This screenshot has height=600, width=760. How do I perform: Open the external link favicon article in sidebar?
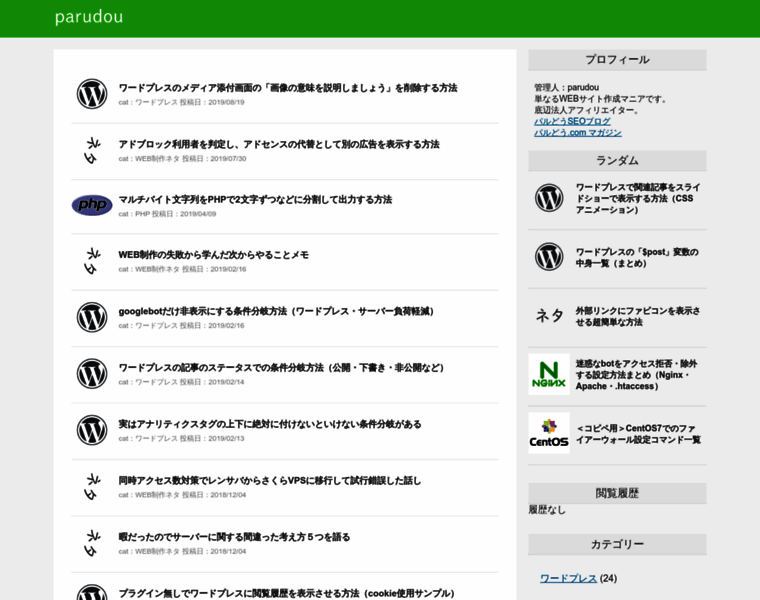point(637,316)
